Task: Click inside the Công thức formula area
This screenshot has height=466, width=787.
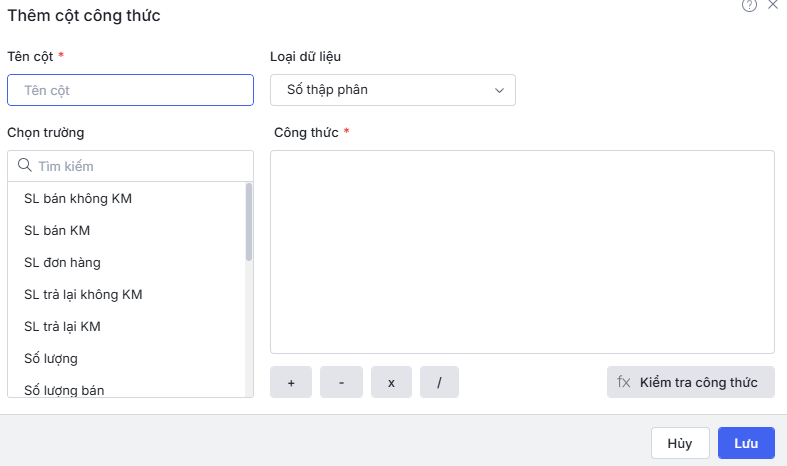Action: [x=522, y=251]
